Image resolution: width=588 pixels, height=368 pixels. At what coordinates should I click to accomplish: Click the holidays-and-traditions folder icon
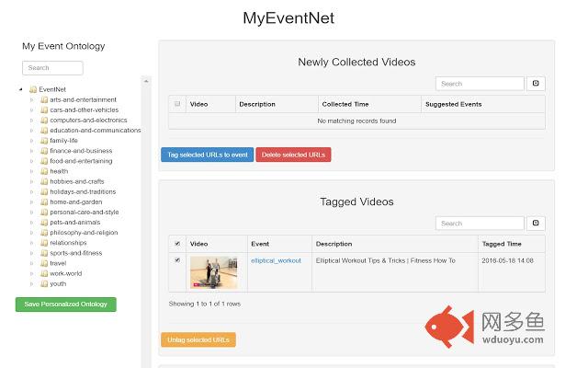pyautogui.click(x=44, y=191)
